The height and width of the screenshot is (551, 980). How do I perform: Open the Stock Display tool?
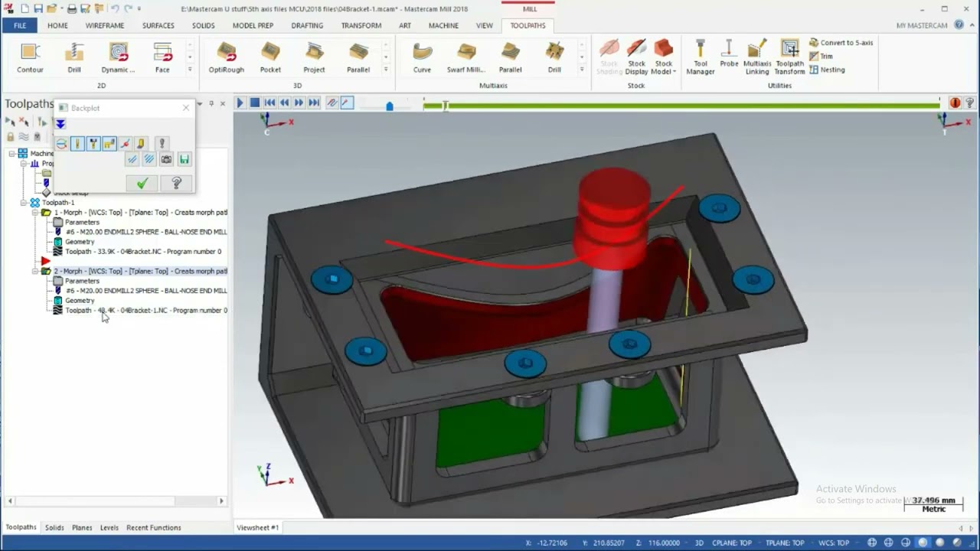pos(636,58)
